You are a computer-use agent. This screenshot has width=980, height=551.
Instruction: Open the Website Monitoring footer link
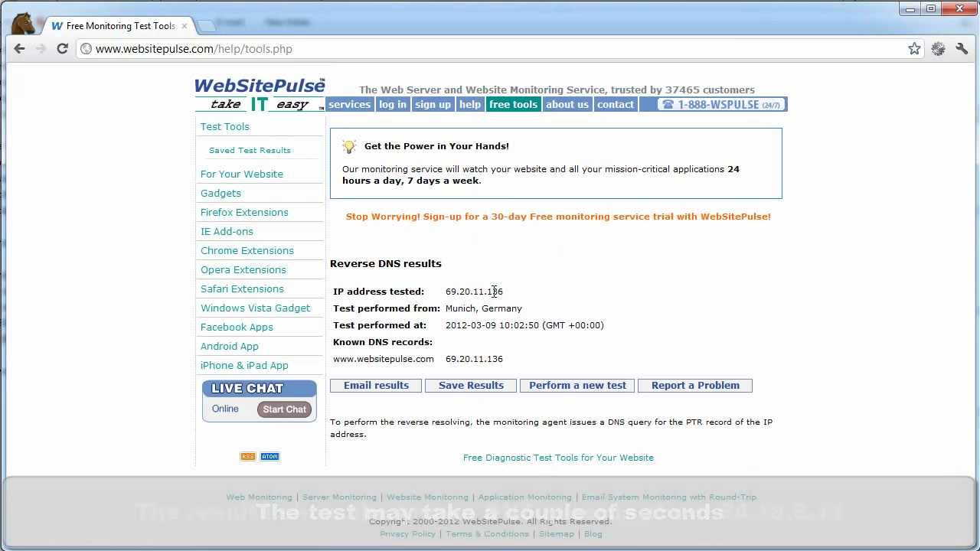click(427, 497)
